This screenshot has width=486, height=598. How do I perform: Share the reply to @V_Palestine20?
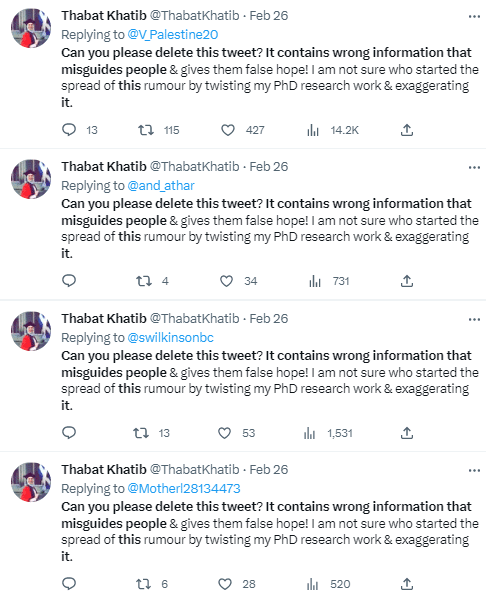407,130
